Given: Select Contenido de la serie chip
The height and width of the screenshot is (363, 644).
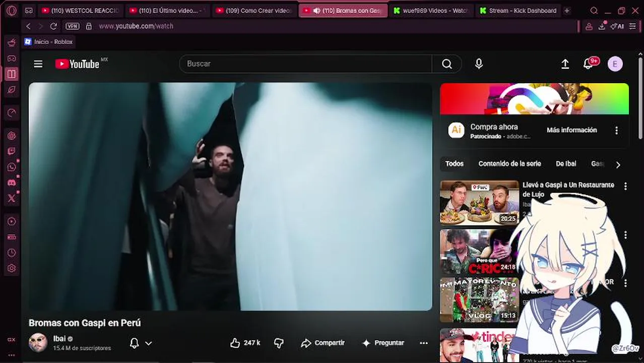Looking at the screenshot, I should (509, 164).
